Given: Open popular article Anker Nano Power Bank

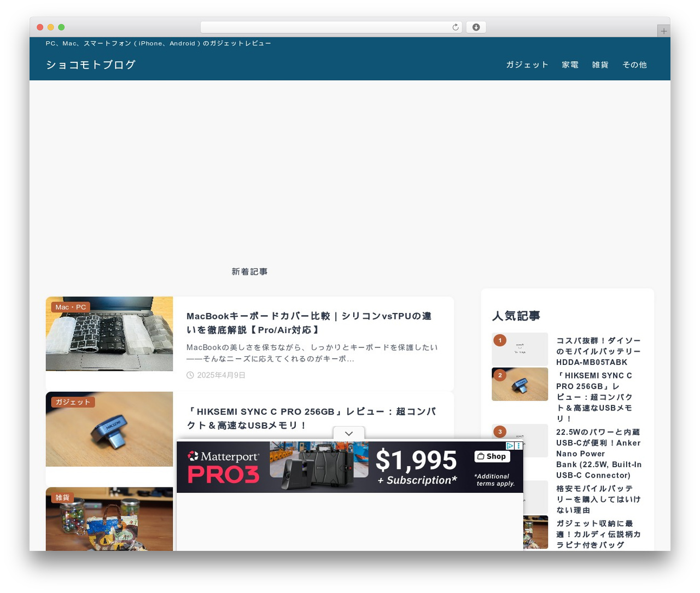Looking at the screenshot, I should click(x=599, y=454).
